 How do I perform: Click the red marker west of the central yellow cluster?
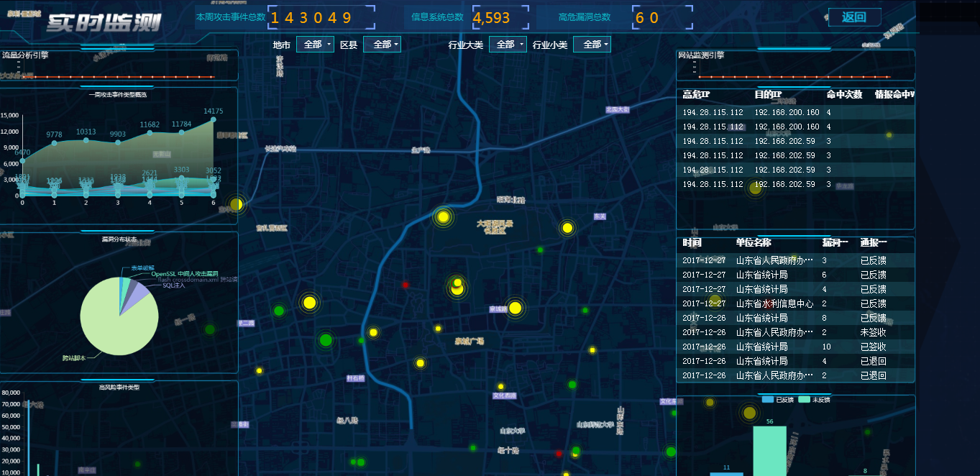pyautogui.click(x=406, y=285)
